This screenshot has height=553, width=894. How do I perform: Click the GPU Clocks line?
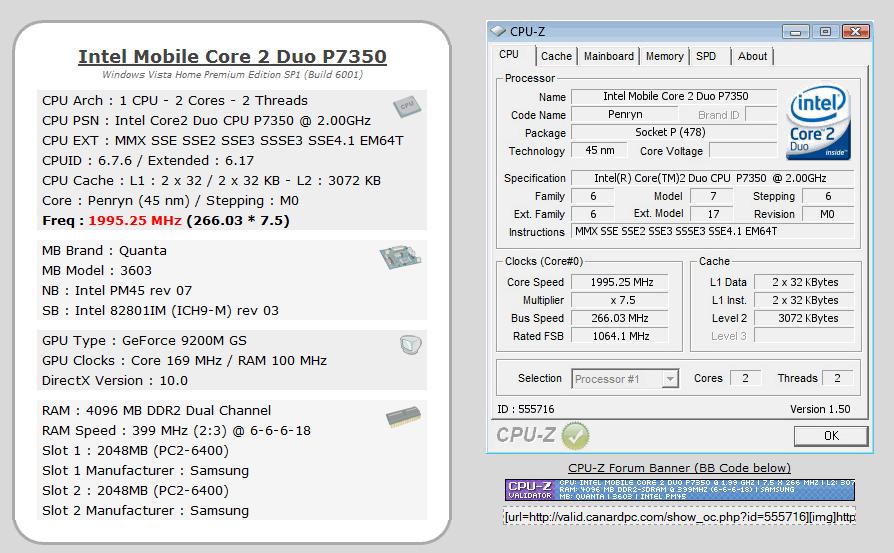[184, 361]
